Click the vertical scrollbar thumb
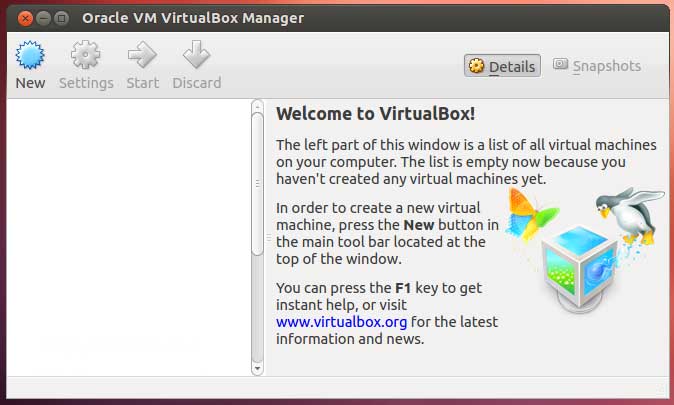The width and height of the screenshot is (674, 405). (257, 184)
